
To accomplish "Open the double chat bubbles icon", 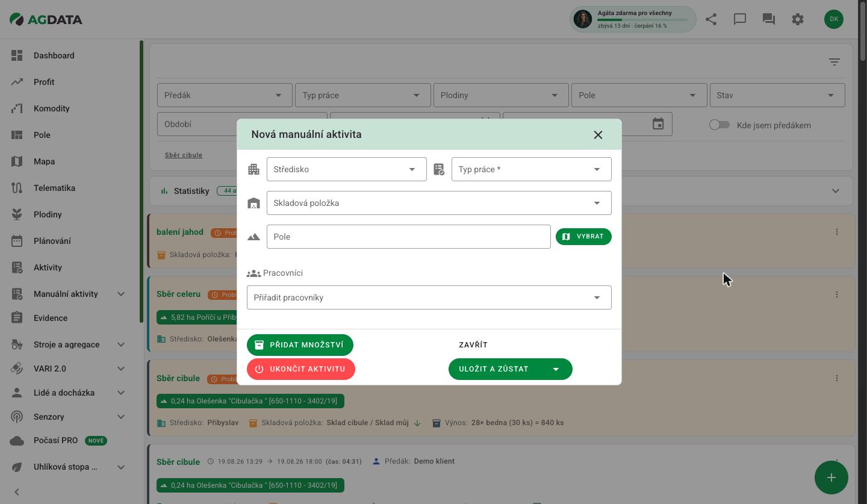I will [x=769, y=19].
